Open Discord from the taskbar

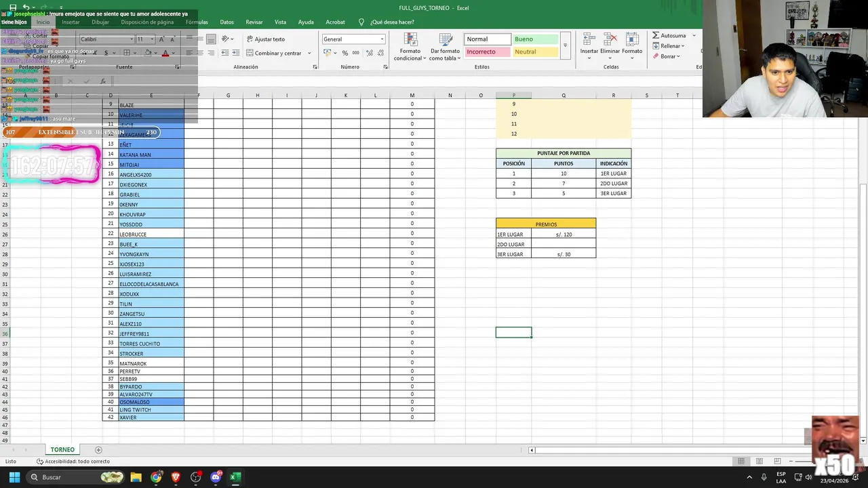point(216,477)
